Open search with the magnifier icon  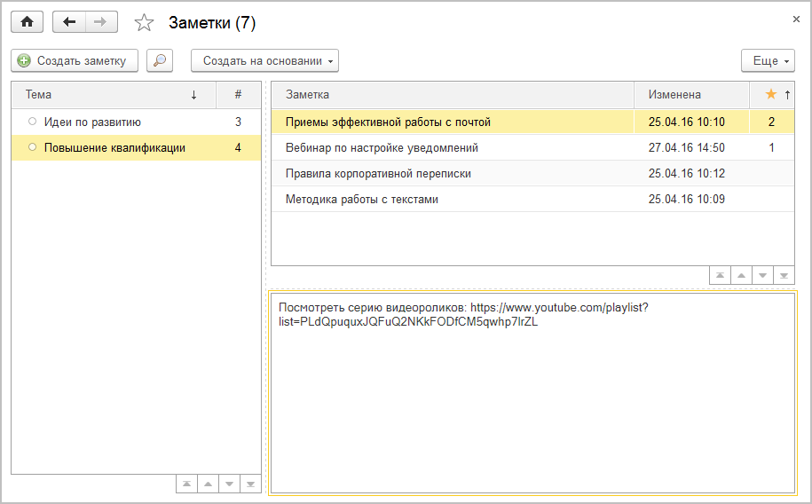pos(160,60)
